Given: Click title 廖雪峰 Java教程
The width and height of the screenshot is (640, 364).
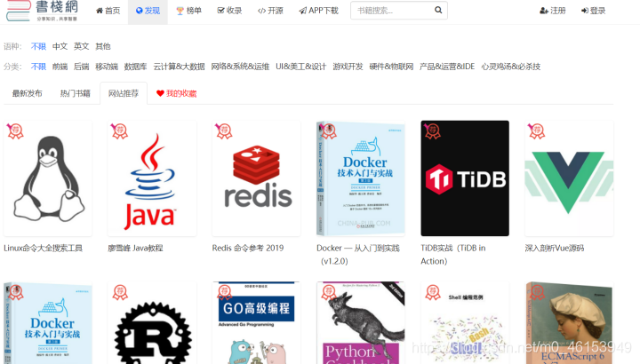Looking at the screenshot, I should (x=135, y=248).
